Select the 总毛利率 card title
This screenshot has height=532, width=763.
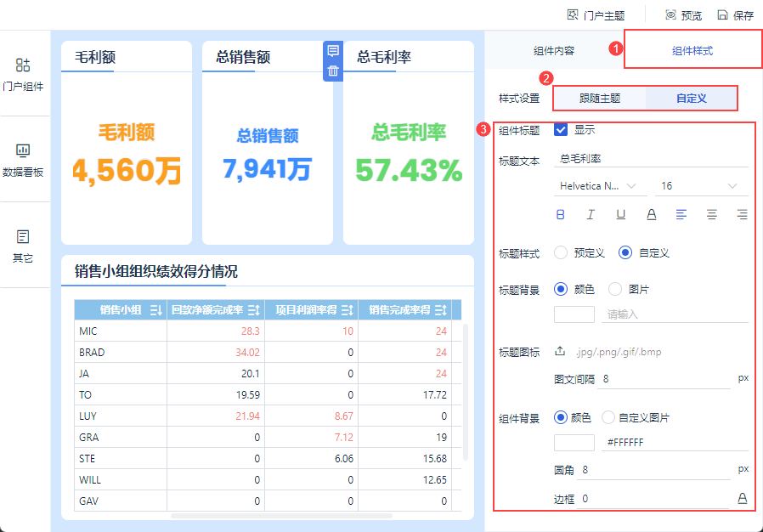[384, 58]
